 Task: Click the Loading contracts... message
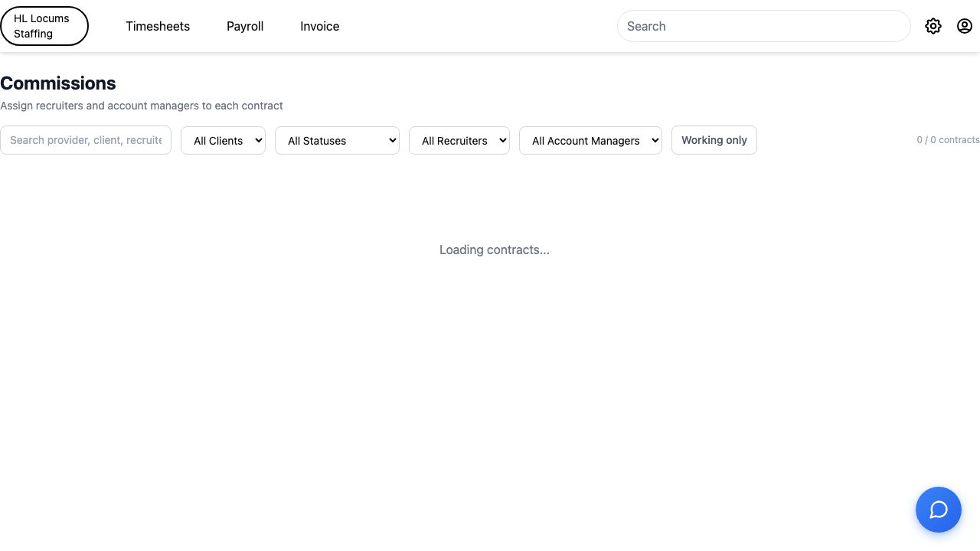tap(495, 249)
